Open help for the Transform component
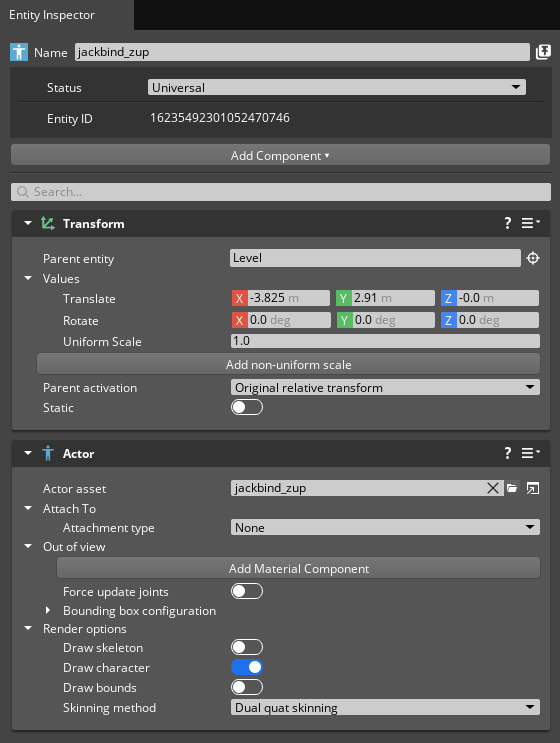 click(508, 223)
